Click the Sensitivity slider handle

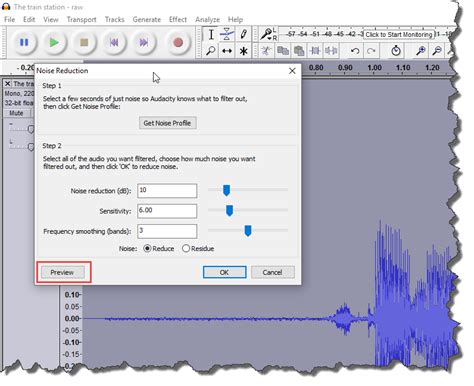(x=229, y=211)
